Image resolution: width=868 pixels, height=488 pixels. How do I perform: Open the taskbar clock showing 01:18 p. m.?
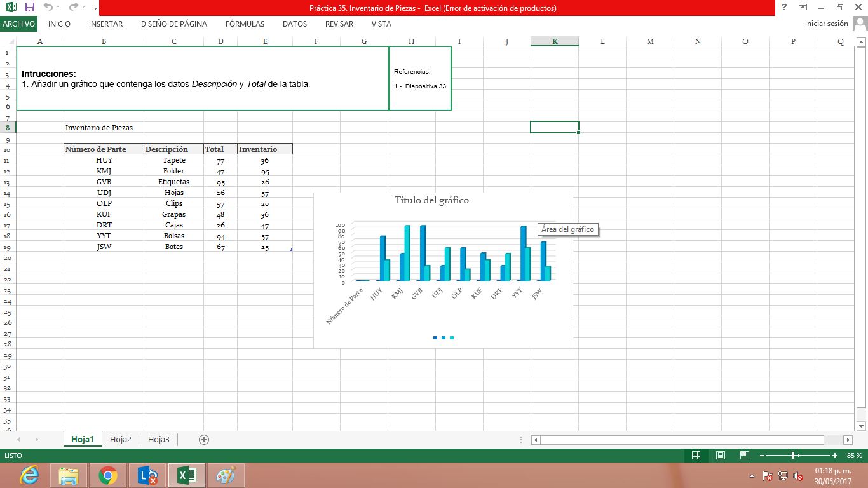pyautogui.click(x=832, y=475)
